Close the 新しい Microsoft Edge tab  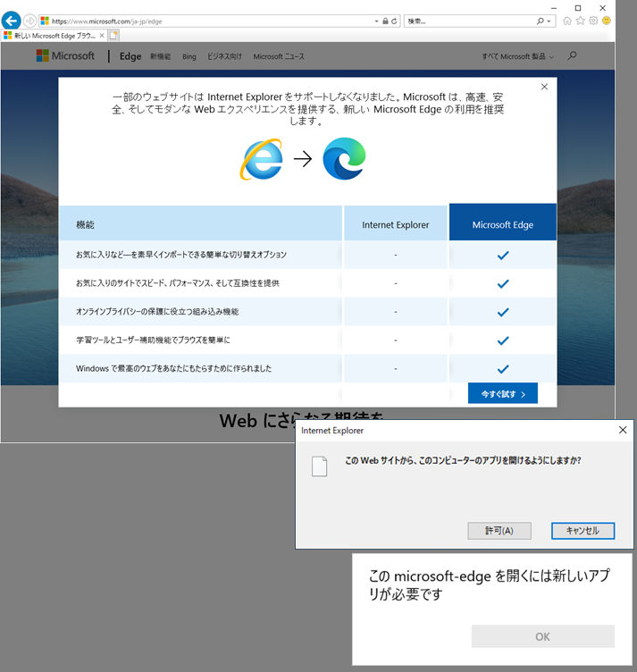point(102,36)
